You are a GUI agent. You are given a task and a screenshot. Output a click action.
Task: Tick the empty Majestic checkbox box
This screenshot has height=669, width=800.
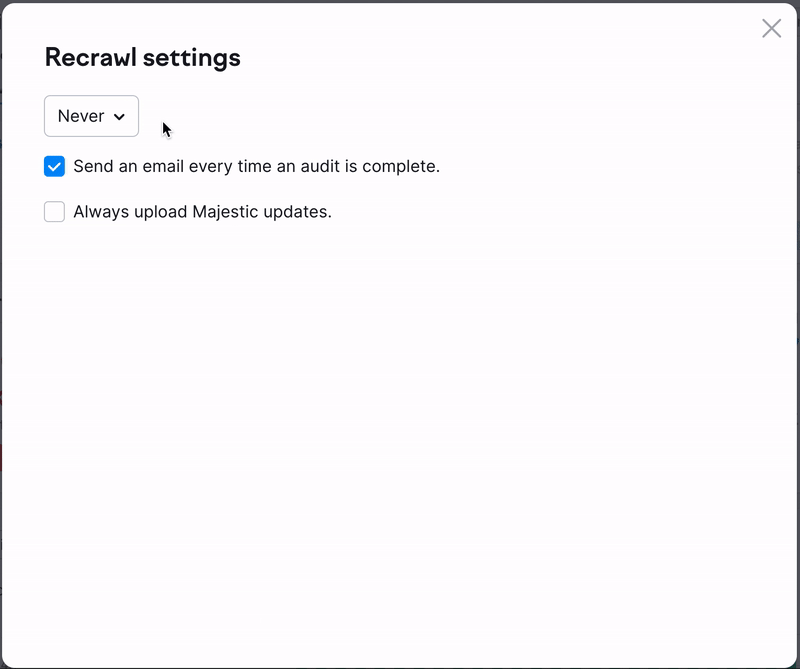point(55,212)
